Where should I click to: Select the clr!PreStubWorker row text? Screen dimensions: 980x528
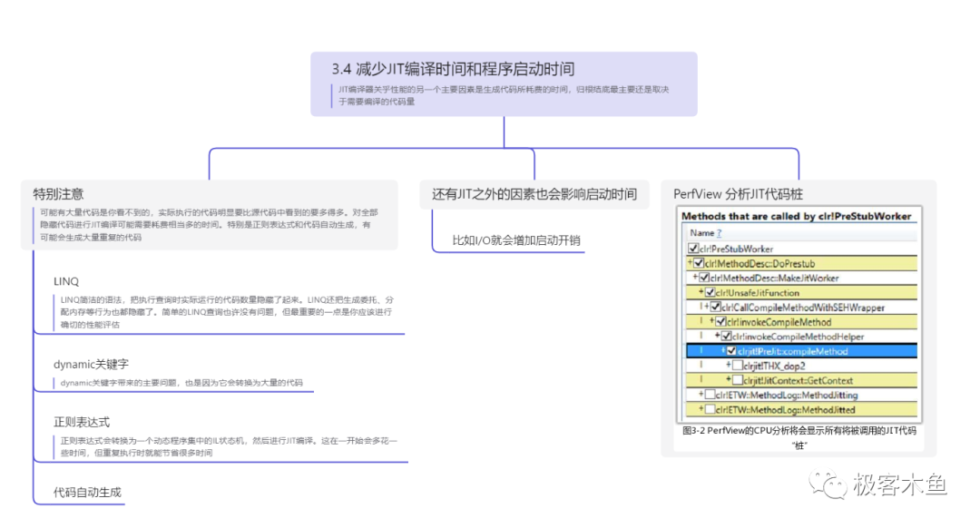point(736,249)
